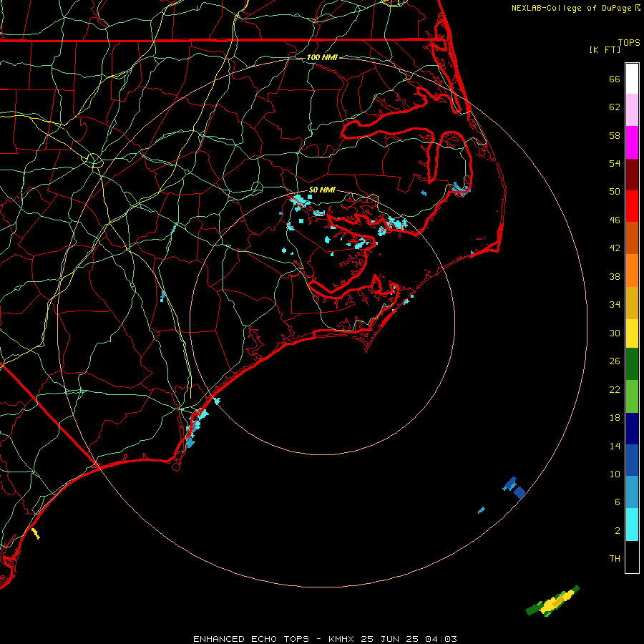Viewport: 644px width, 644px height.
Task: Click the dark blue offshore echo pair
Action: pyautogui.click(x=514, y=487)
